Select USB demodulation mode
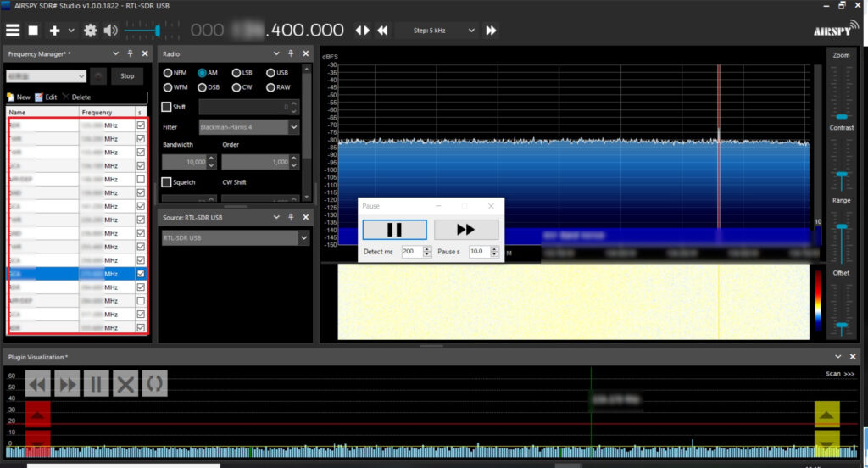 pyautogui.click(x=277, y=73)
